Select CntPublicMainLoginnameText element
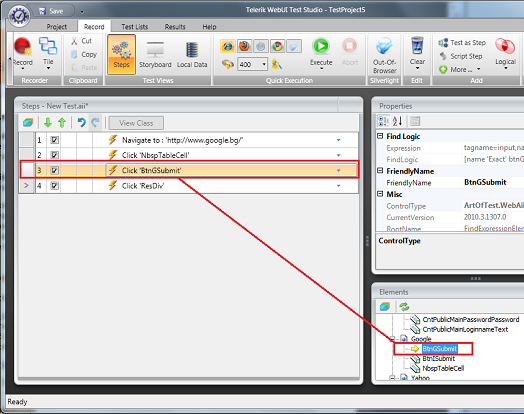 (x=465, y=329)
